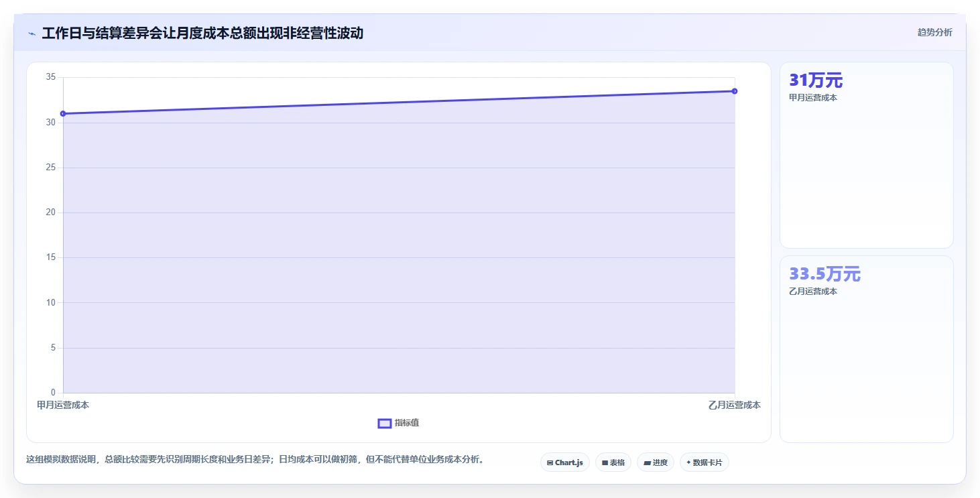
Task: Select the 乙月运营成本 data point on the line
Action: tap(735, 91)
